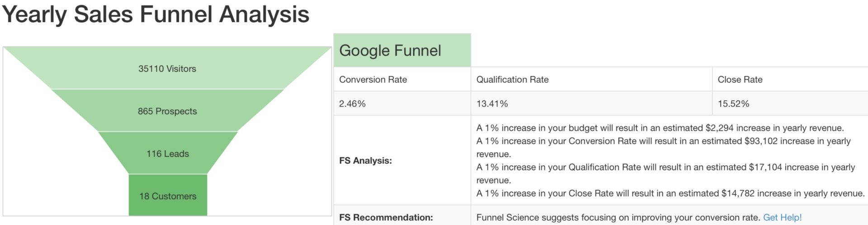
Task: Click the $17,104 Qualification Rate analysis line
Action: tap(665, 173)
